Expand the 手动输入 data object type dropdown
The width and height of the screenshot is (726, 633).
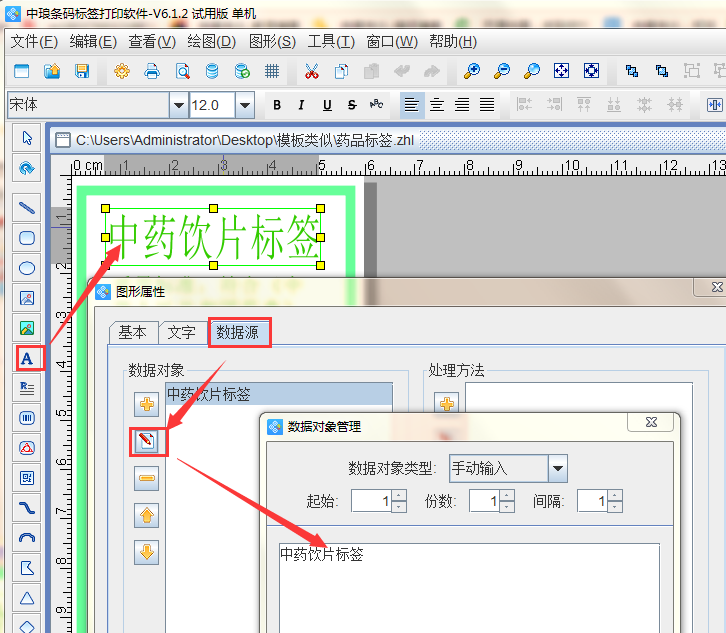point(558,467)
